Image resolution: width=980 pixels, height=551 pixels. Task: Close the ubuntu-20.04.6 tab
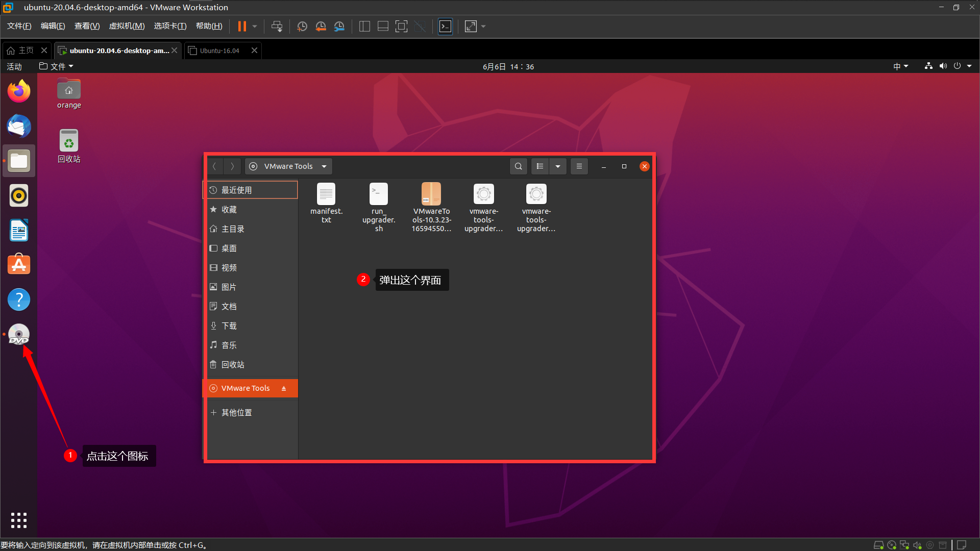coord(175,50)
